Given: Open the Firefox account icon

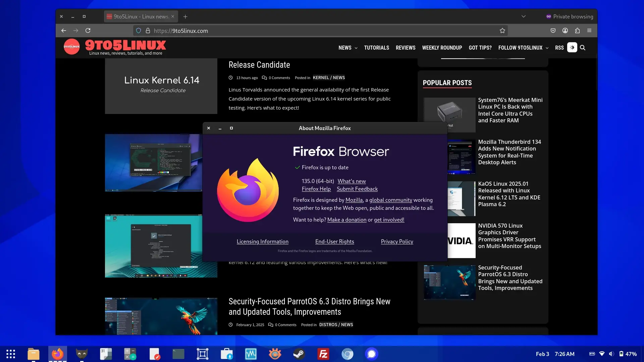Looking at the screenshot, I should coord(565,31).
